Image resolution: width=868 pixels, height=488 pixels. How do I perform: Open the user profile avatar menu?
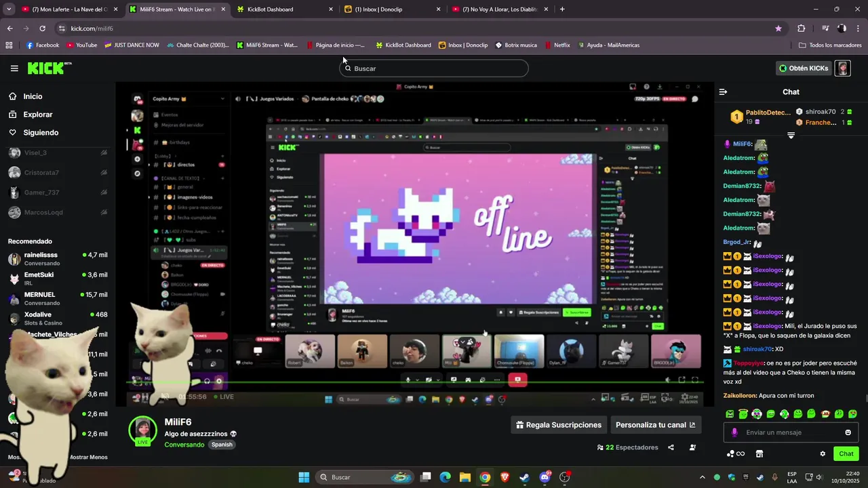pyautogui.click(x=842, y=68)
